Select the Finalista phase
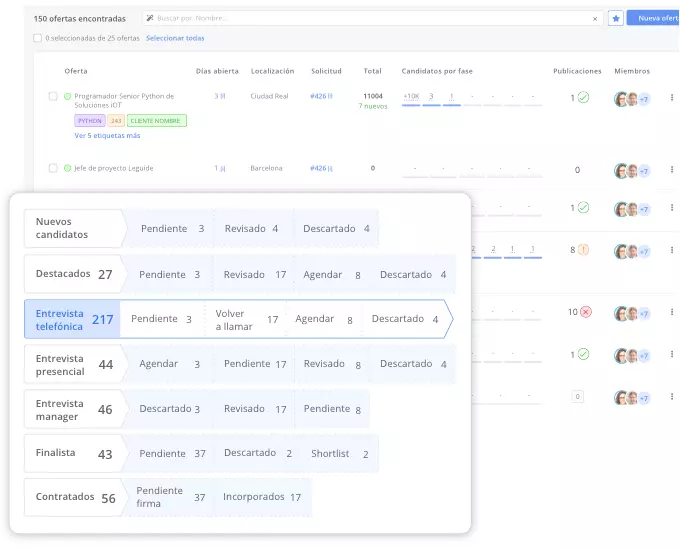 (73, 453)
